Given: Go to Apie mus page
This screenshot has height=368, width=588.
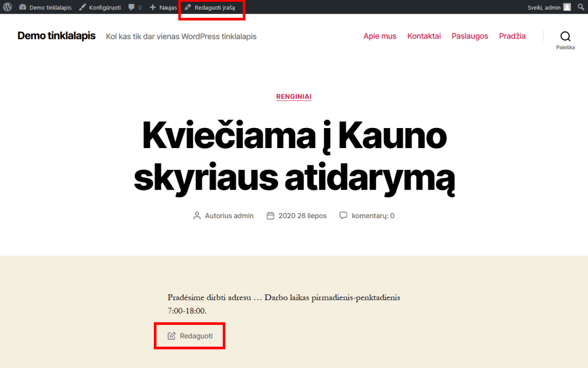Looking at the screenshot, I should [x=380, y=36].
